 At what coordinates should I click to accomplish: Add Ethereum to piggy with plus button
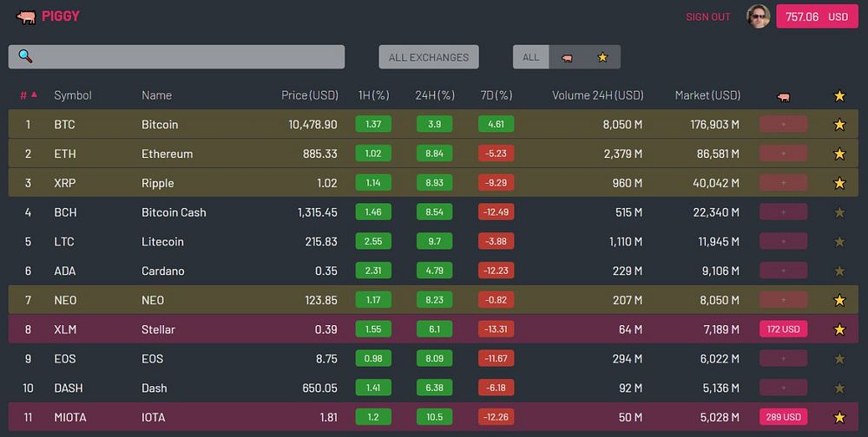(783, 153)
